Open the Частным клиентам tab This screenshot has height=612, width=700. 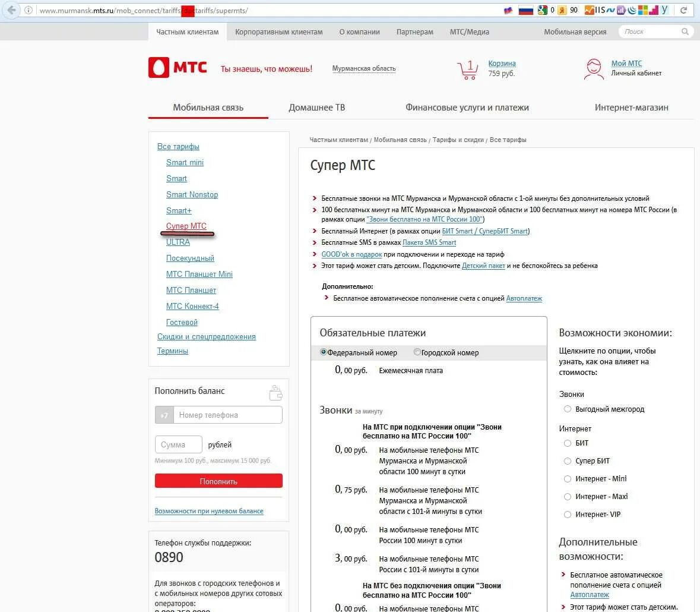coord(188,31)
